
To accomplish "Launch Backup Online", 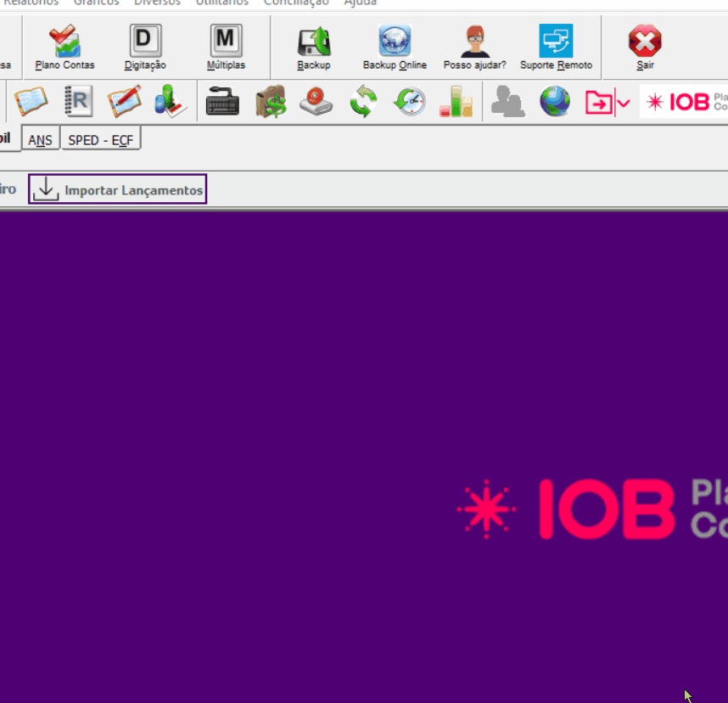I will (395, 48).
